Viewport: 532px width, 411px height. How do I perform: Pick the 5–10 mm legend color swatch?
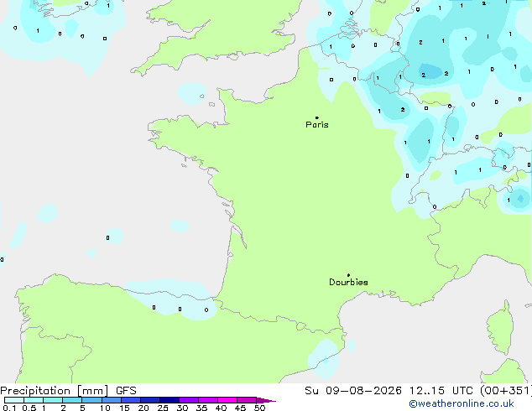coord(91,400)
